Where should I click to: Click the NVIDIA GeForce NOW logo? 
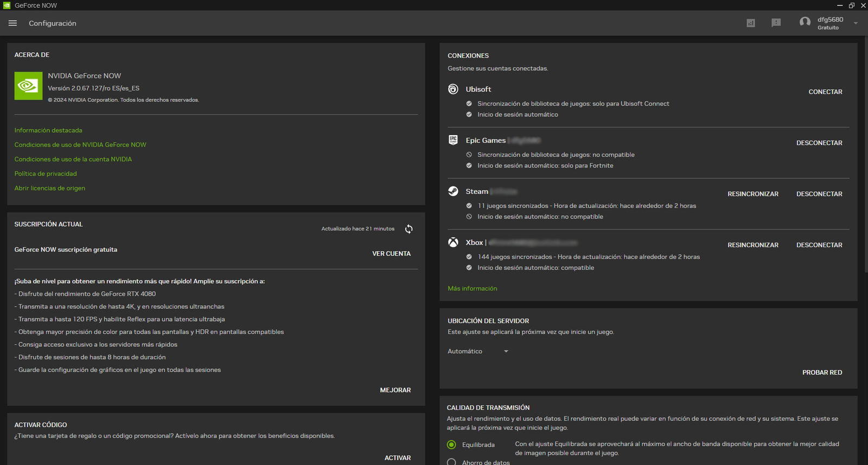28,86
